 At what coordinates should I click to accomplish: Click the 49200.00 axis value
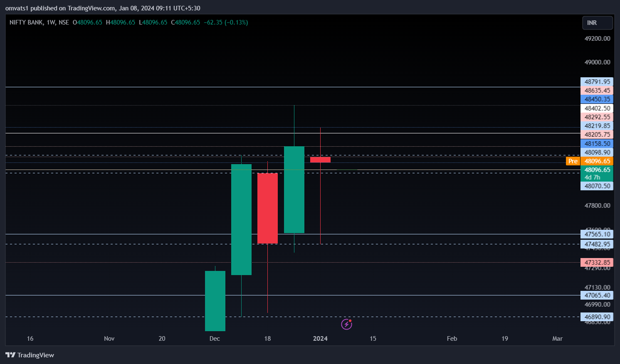click(x=597, y=39)
